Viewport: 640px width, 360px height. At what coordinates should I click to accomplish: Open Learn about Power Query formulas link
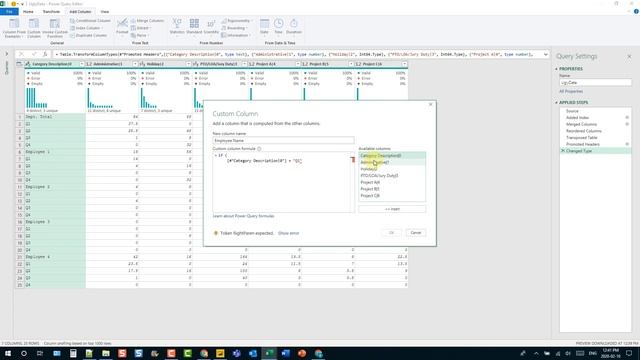pyautogui.click(x=243, y=216)
